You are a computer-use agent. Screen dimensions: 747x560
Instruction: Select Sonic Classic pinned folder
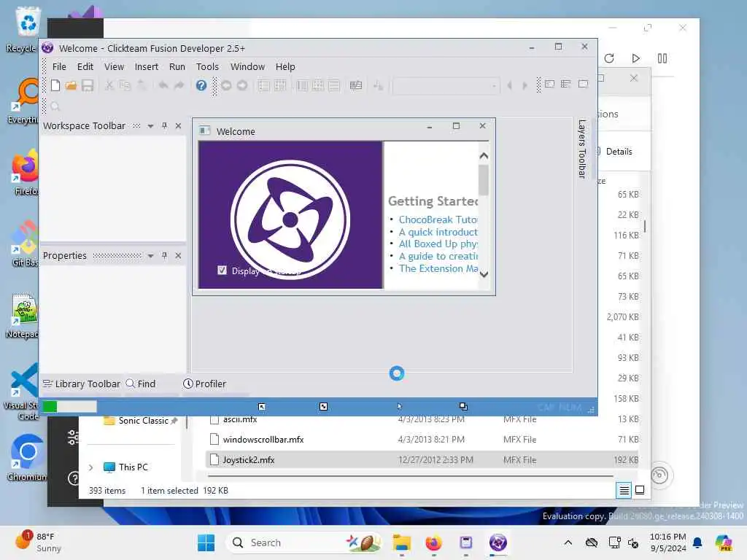(x=142, y=421)
